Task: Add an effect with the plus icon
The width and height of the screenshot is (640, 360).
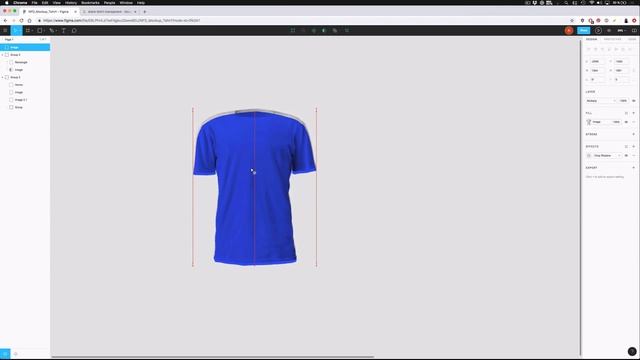Action: tap(633, 147)
